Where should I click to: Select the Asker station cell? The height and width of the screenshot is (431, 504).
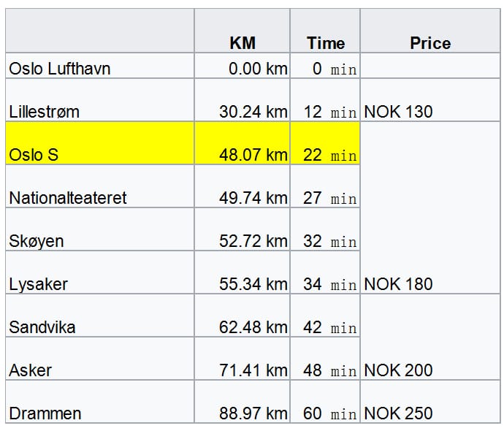pyautogui.click(x=100, y=359)
